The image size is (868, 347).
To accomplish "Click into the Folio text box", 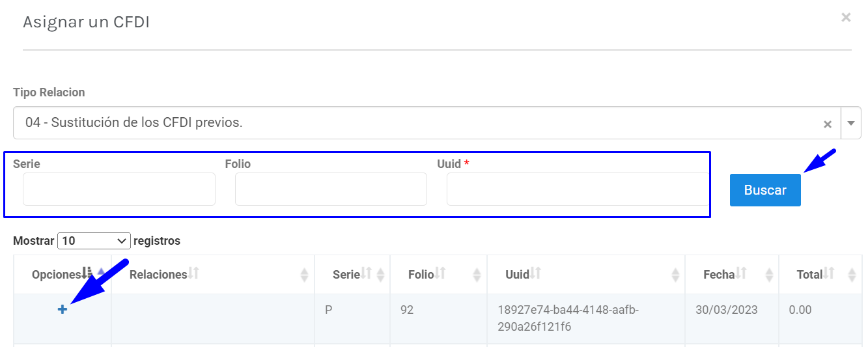I will (x=331, y=189).
